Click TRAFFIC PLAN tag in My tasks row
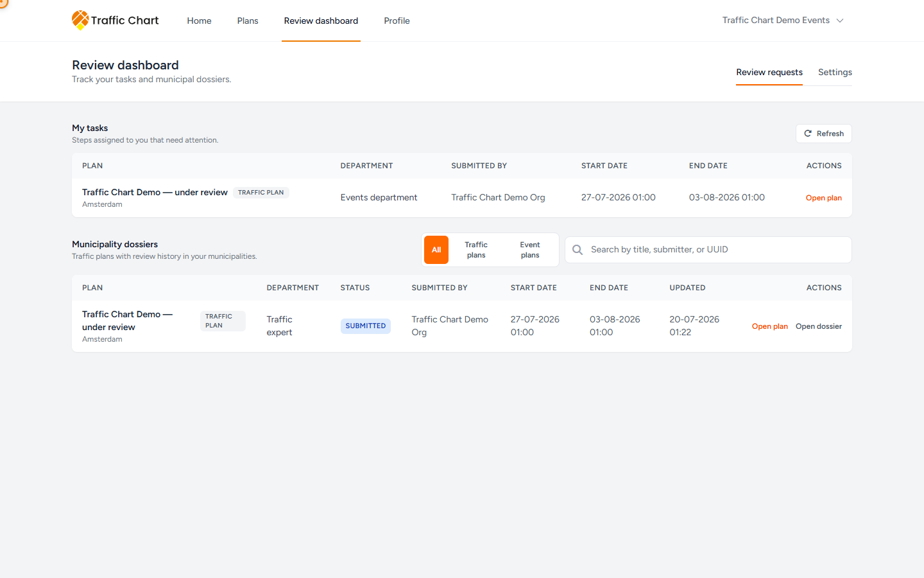 261,193
